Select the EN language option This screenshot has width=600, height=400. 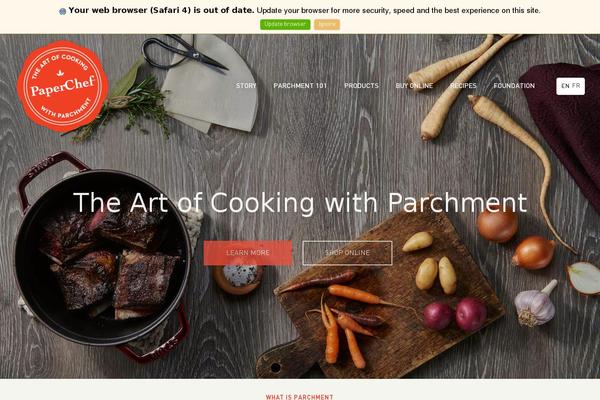point(565,86)
